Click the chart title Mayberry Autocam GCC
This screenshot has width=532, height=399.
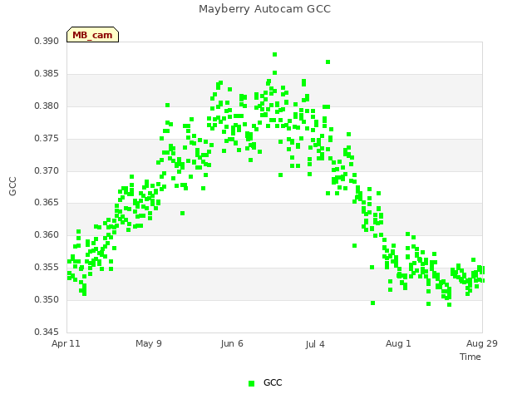point(264,9)
